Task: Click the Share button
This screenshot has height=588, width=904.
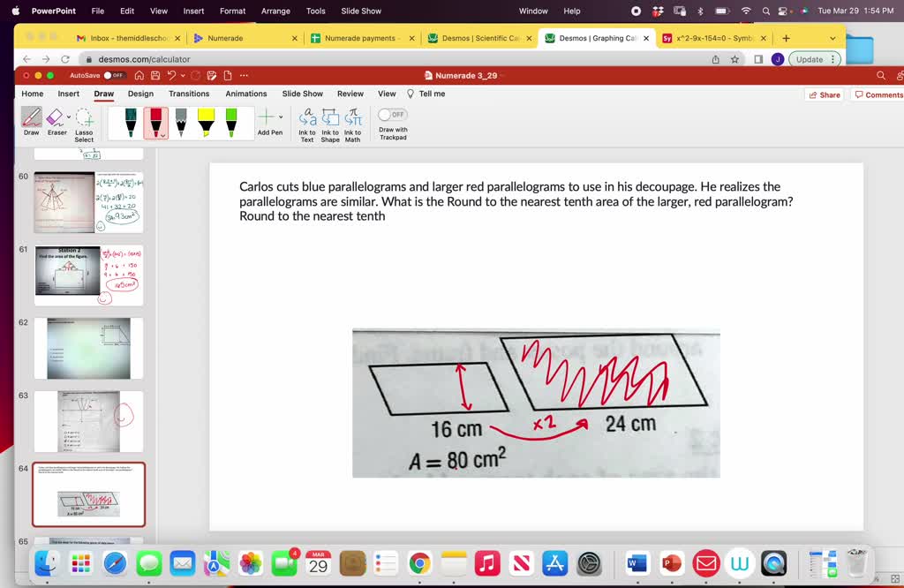Action: [x=824, y=94]
